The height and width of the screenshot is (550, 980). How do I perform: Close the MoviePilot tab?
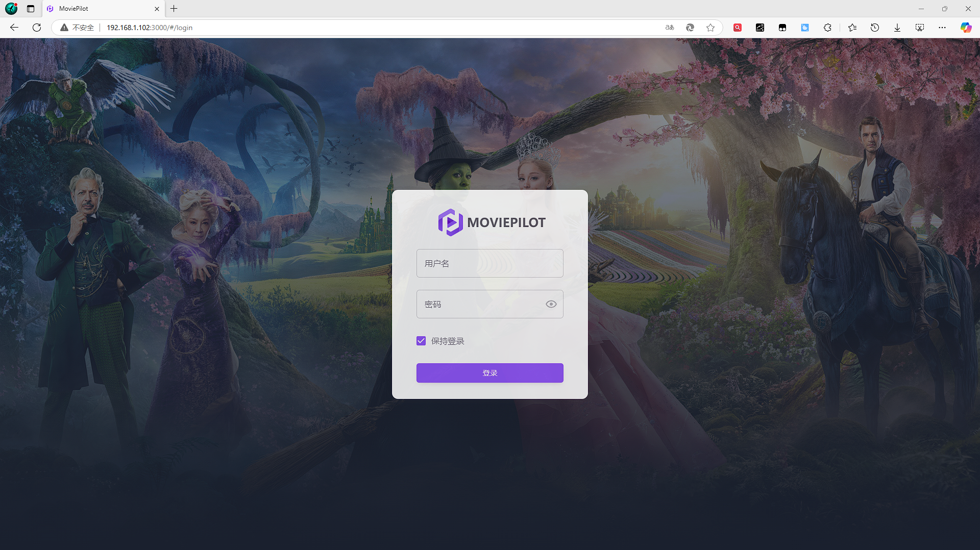click(x=157, y=9)
